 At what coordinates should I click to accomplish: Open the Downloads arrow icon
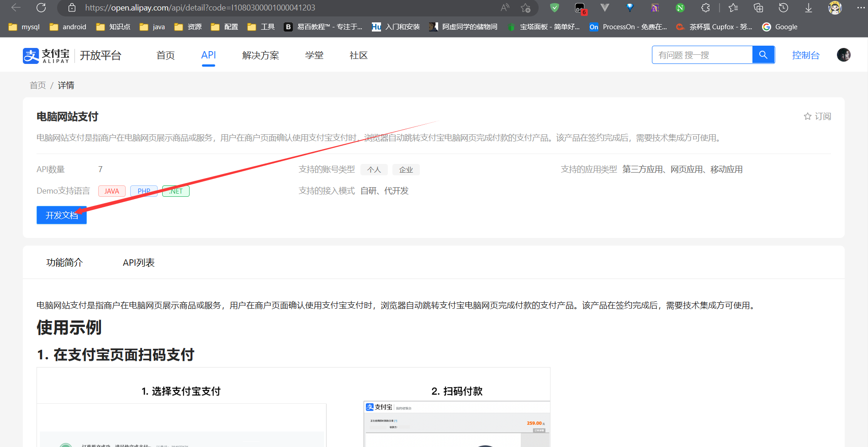[809, 8]
